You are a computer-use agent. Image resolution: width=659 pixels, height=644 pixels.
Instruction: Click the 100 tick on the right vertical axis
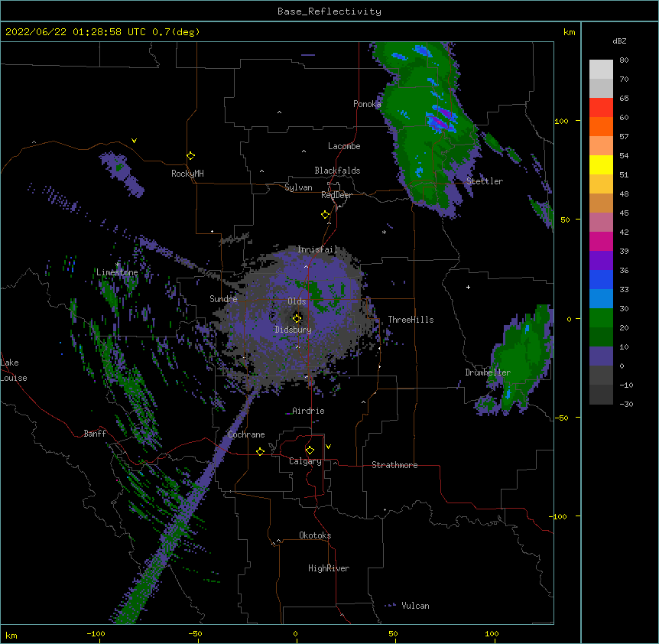tap(561, 121)
